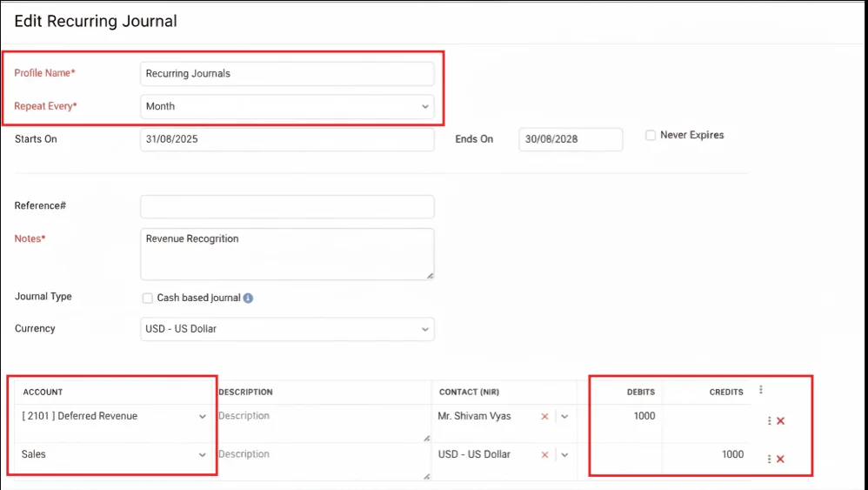
Task: Open the Repeat Every dropdown
Action: coord(287,106)
